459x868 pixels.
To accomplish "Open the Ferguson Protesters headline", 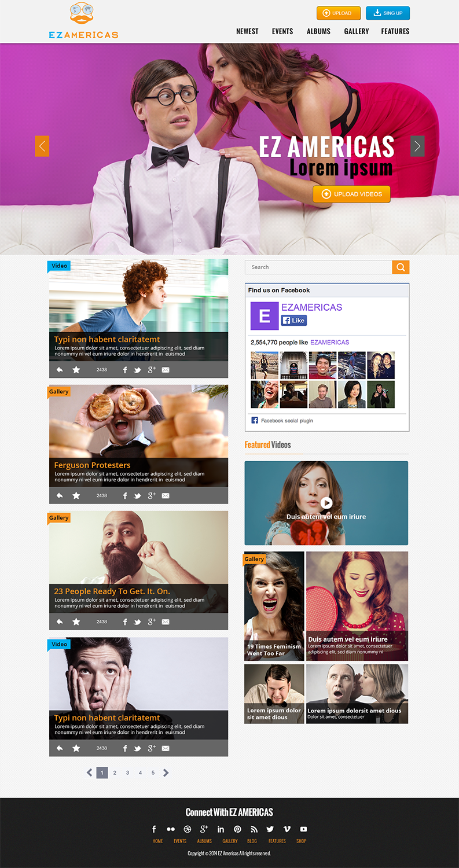I will click(x=92, y=465).
